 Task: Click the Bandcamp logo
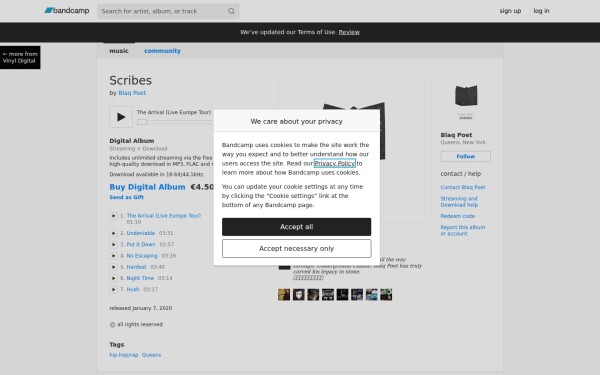[67, 11]
